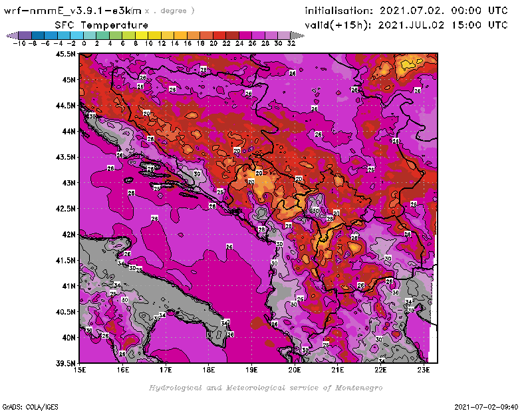Click the latitude axis label 42.5N
This screenshot has height=411, width=532.
tap(66, 209)
